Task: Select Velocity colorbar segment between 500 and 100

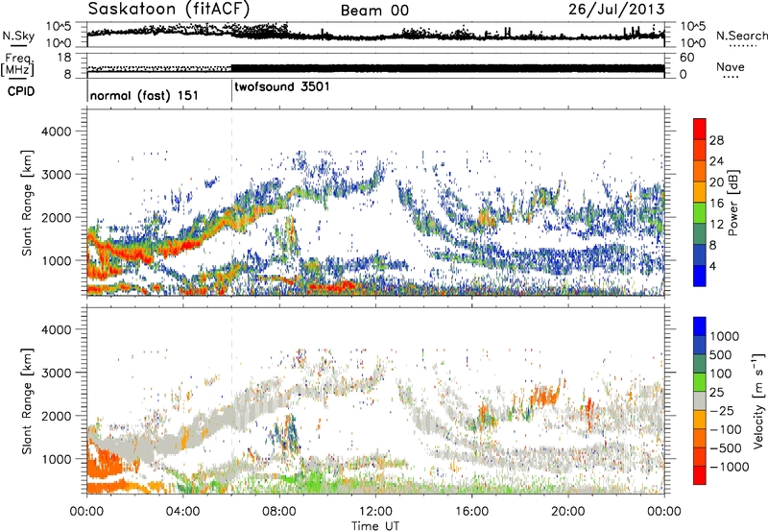Action: coord(700,364)
